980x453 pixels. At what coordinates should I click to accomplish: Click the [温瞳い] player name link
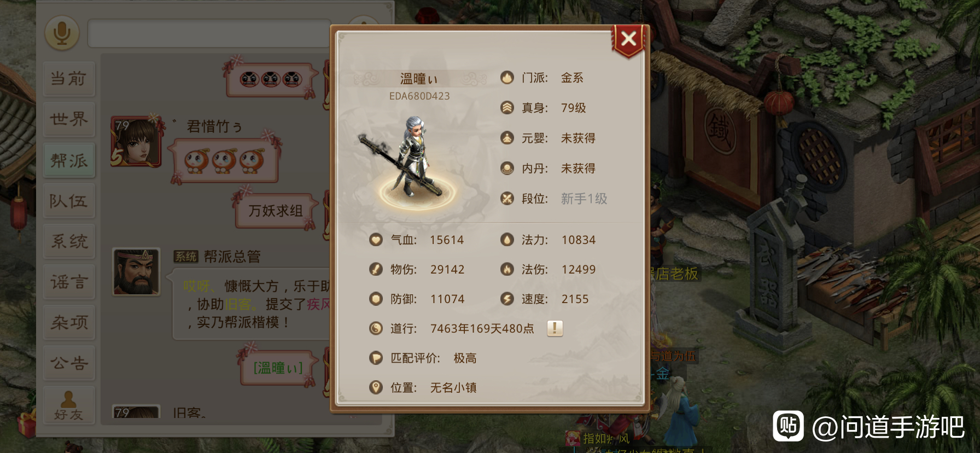point(278,368)
